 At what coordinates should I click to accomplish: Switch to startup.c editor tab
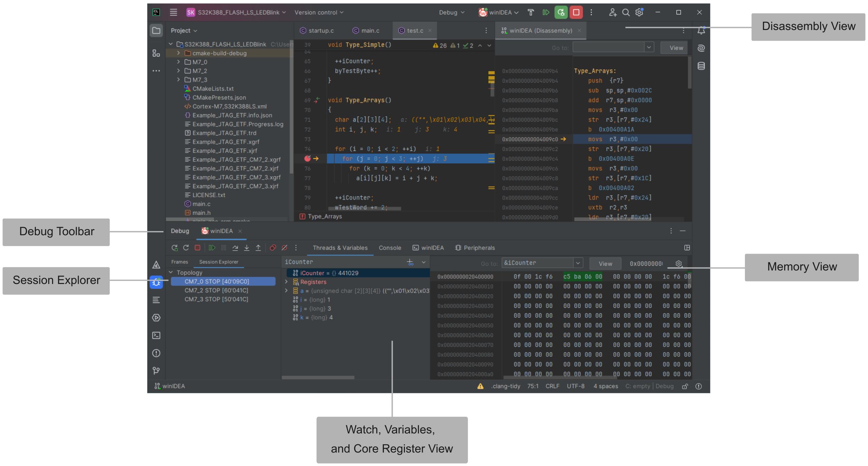pos(317,31)
